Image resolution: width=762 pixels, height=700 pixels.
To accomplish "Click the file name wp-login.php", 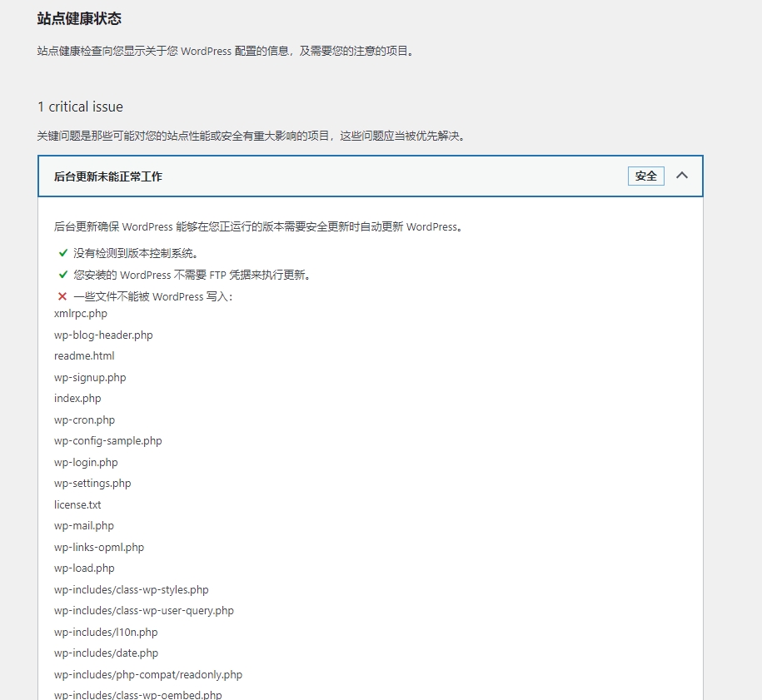I will pos(86,463).
